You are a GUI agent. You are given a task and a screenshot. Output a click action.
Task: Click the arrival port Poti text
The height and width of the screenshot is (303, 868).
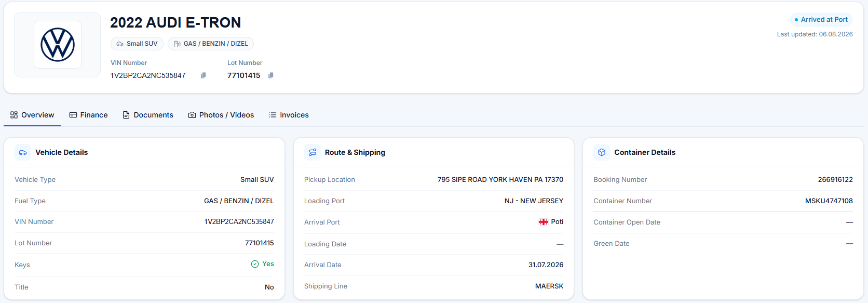[557, 222]
